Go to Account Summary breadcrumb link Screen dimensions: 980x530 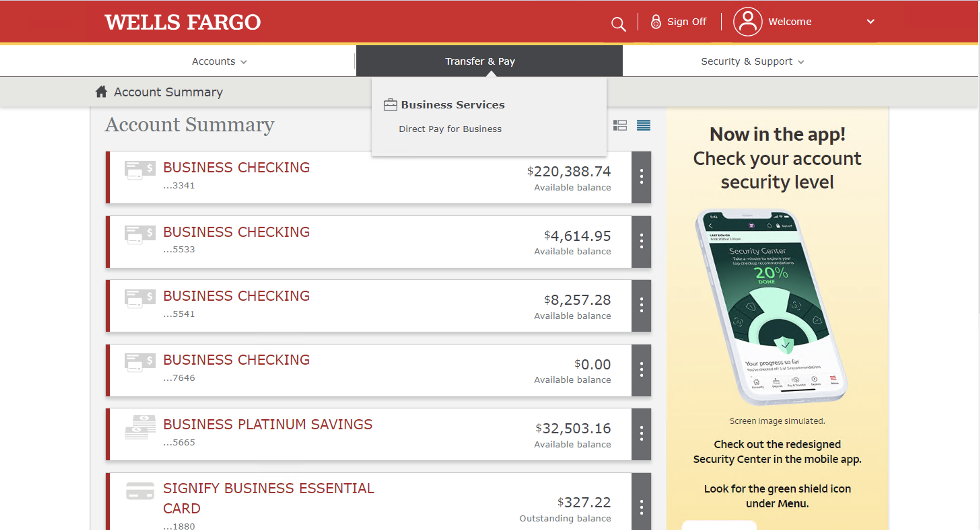click(x=168, y=92)
